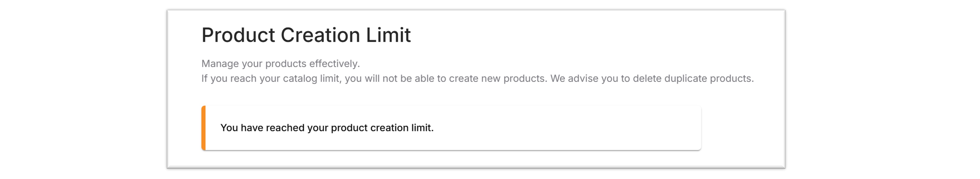
Task: Click "You have reached" in the alert
Action: (x=262, y=128)
